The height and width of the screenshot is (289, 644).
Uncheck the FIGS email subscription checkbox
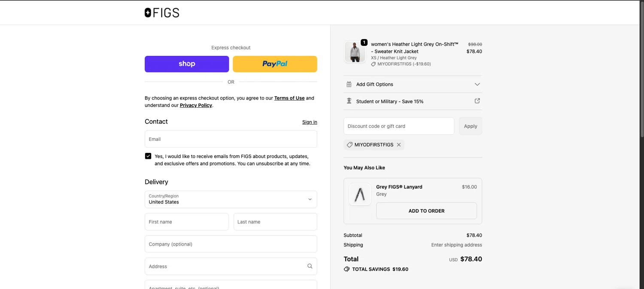tap(148, 156)
